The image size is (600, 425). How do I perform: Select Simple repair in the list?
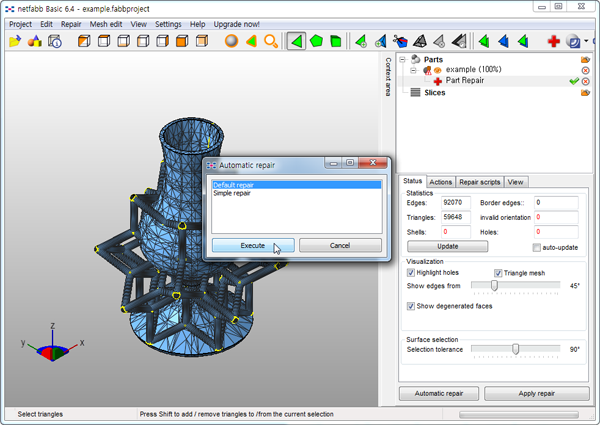297,193
